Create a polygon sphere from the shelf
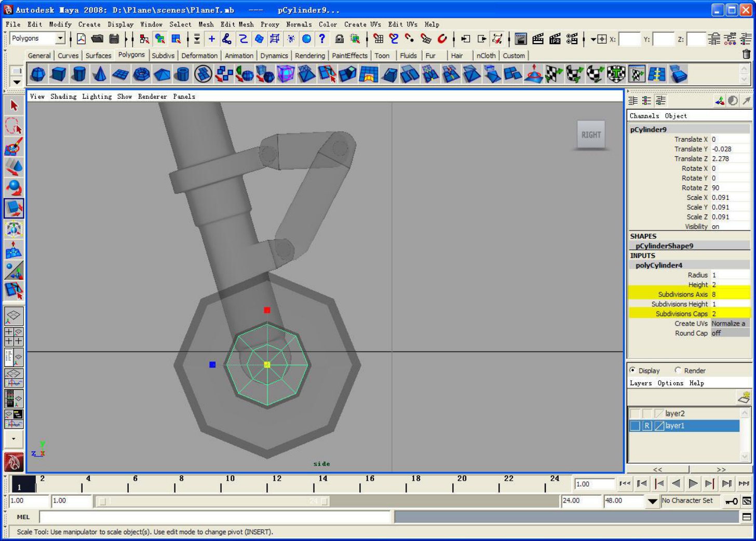 [x=38, y=74]
